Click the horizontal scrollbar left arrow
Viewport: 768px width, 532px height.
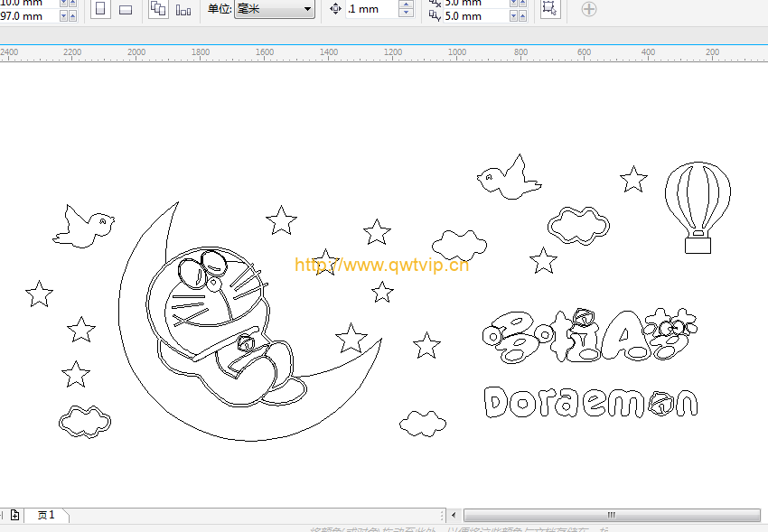pyautogui.click(x=454, y=515)
